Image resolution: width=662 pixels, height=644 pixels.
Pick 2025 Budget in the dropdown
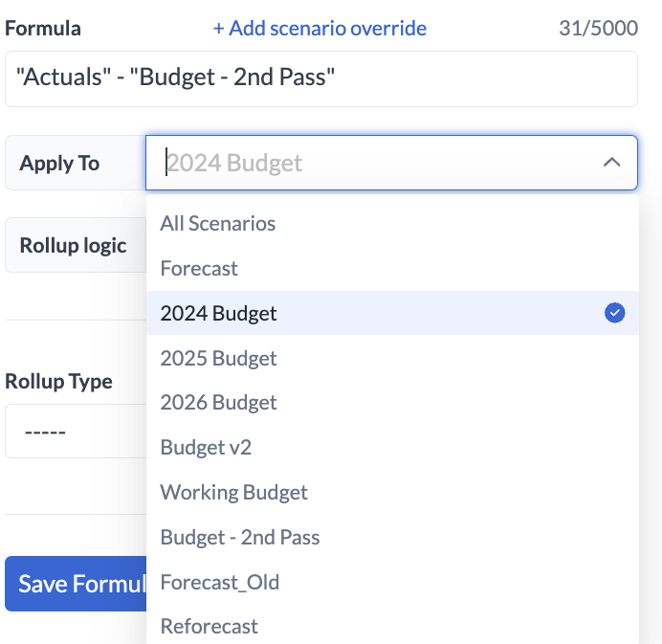click(219, 358)
